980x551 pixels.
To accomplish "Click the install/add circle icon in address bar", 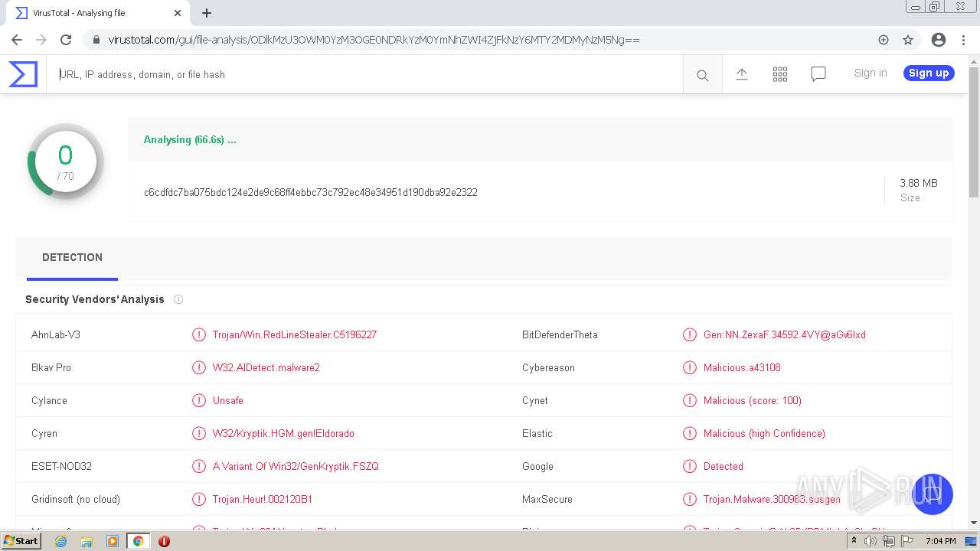I will (x=884, y=40).
